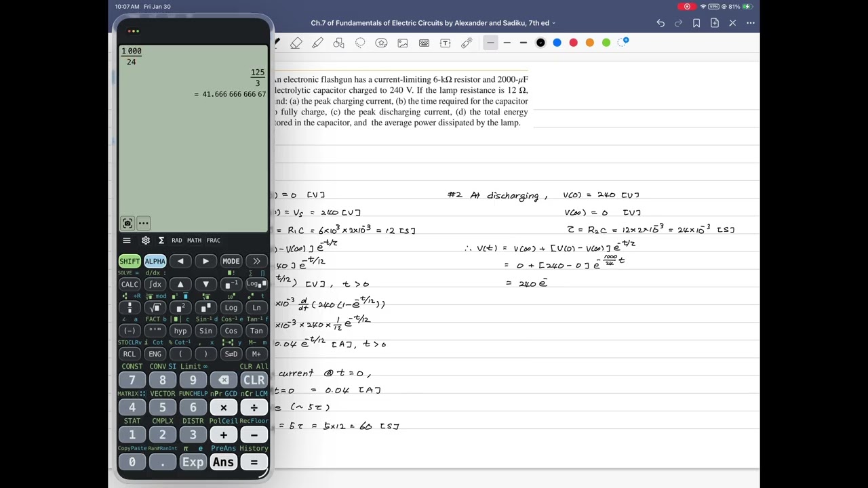Open calculator screenshot camera icon

click(x=127, y=223)
